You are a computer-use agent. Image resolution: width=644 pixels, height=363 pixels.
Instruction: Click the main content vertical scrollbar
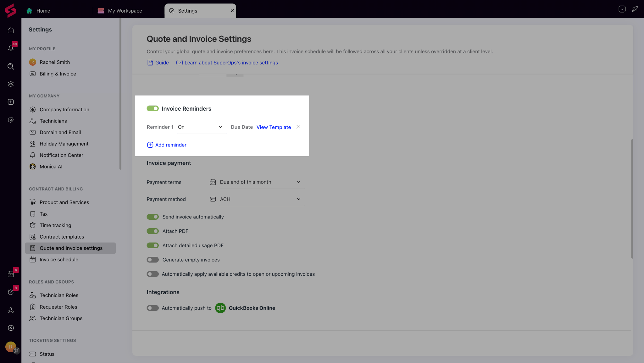(x=632, y=199)
